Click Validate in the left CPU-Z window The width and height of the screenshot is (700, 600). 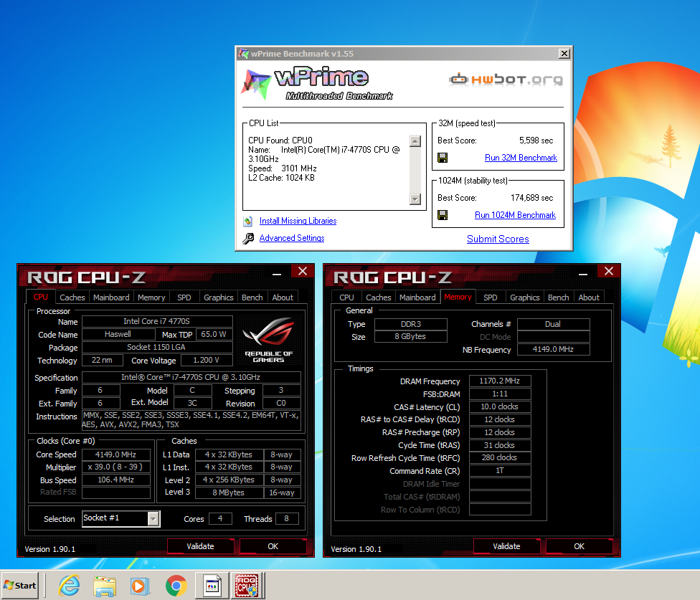pos(200,546)
